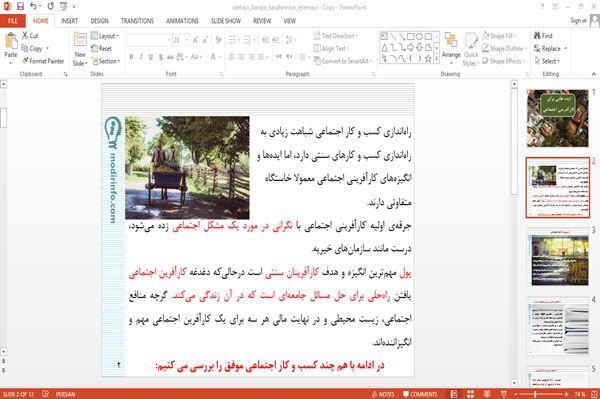Switch to the REVIEW tab
Screen dimensions: 600x399
click(262, 21)
